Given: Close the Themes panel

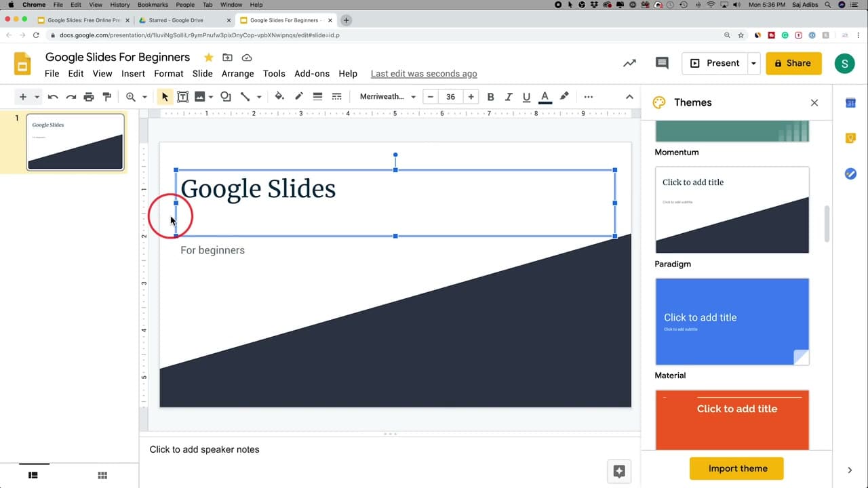Looking at the screenshot, I should tap(814, 102).
